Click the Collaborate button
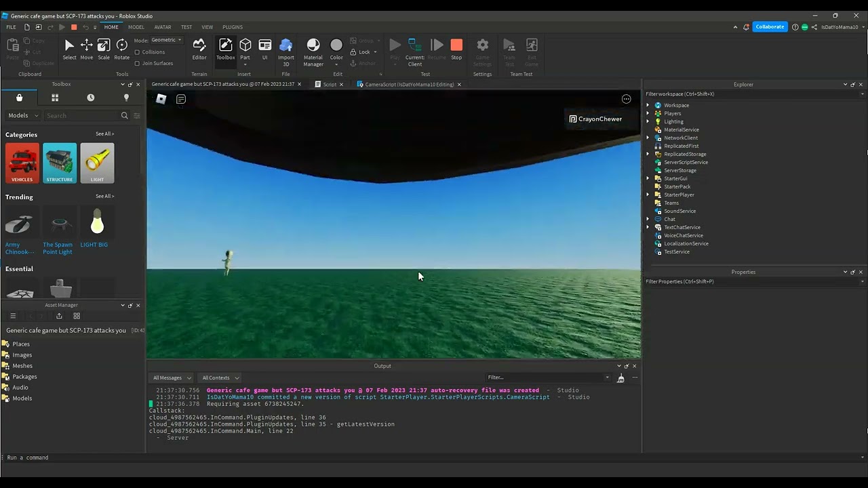The image size is (868, 488). (x=770, y=27)
